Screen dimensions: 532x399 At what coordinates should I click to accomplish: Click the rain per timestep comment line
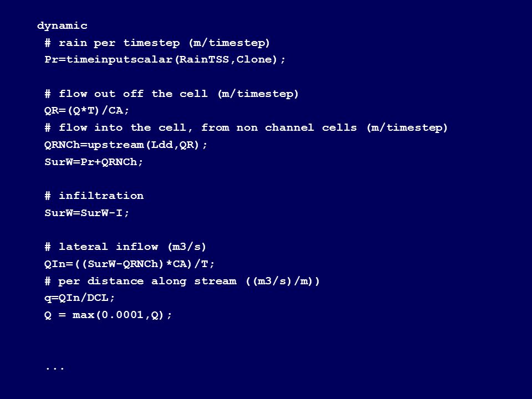coord(157,43)
